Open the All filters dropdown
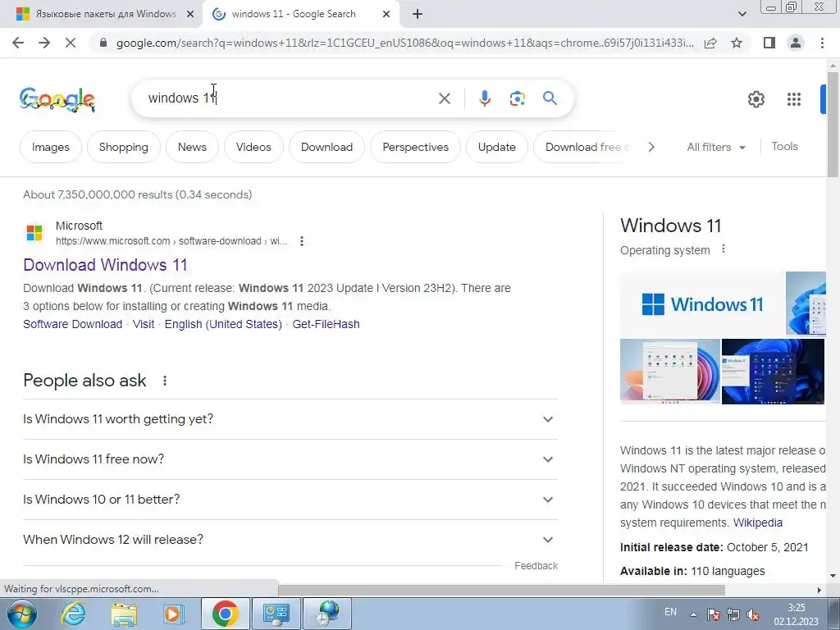840x630 pixels. pyautogui.click(x=716, y=147)
